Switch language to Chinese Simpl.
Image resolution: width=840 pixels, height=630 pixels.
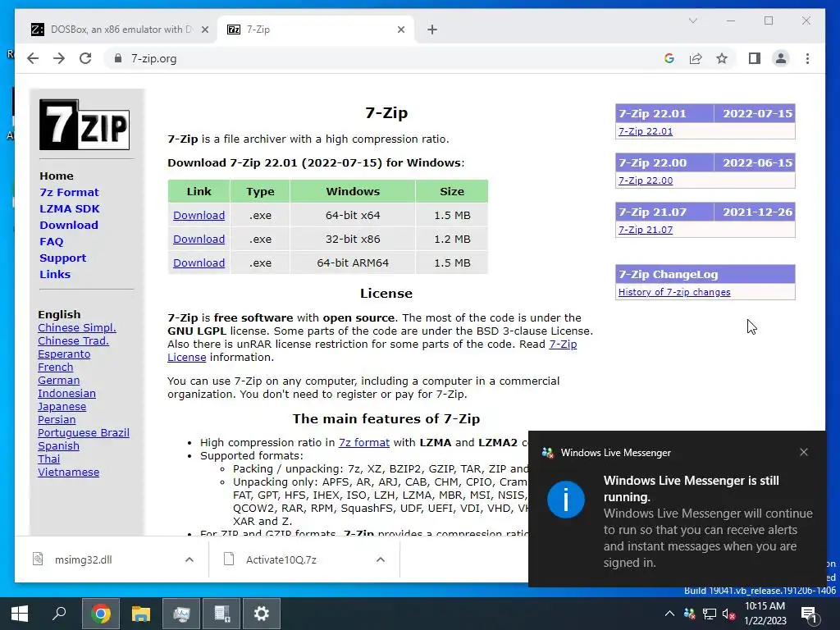76,328
